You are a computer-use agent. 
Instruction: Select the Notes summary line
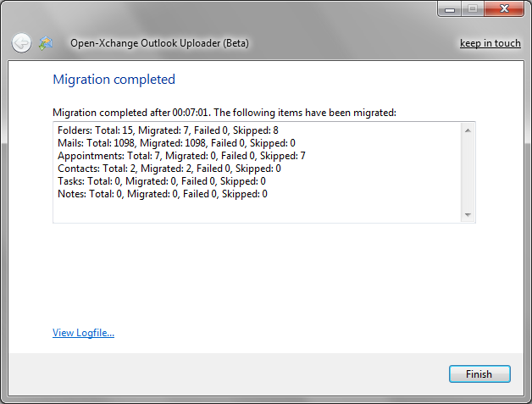click(163, 194)
